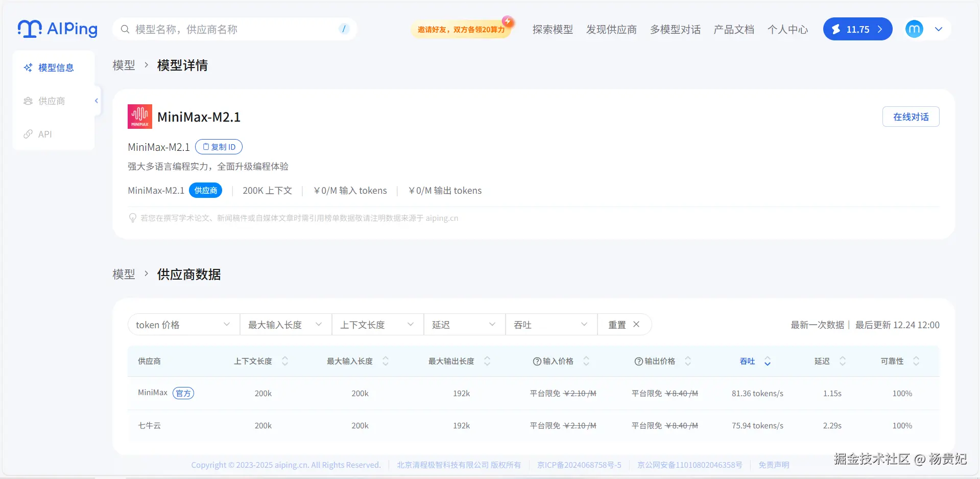Click 模型 breadcrumb above 模型详情
Screen dimensions: 980x479
(x=124, y=65)
